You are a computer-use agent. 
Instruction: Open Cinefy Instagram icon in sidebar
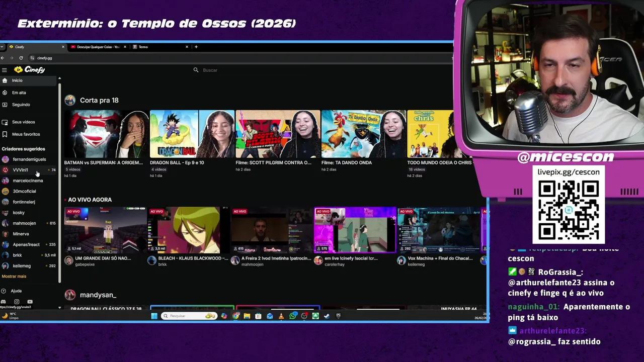tap(17, 302)
